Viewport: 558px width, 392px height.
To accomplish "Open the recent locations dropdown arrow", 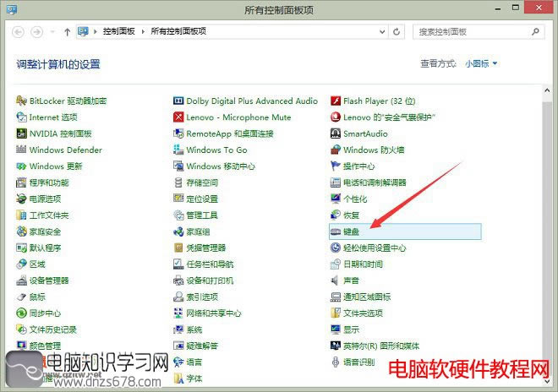I will pos(52,31).
